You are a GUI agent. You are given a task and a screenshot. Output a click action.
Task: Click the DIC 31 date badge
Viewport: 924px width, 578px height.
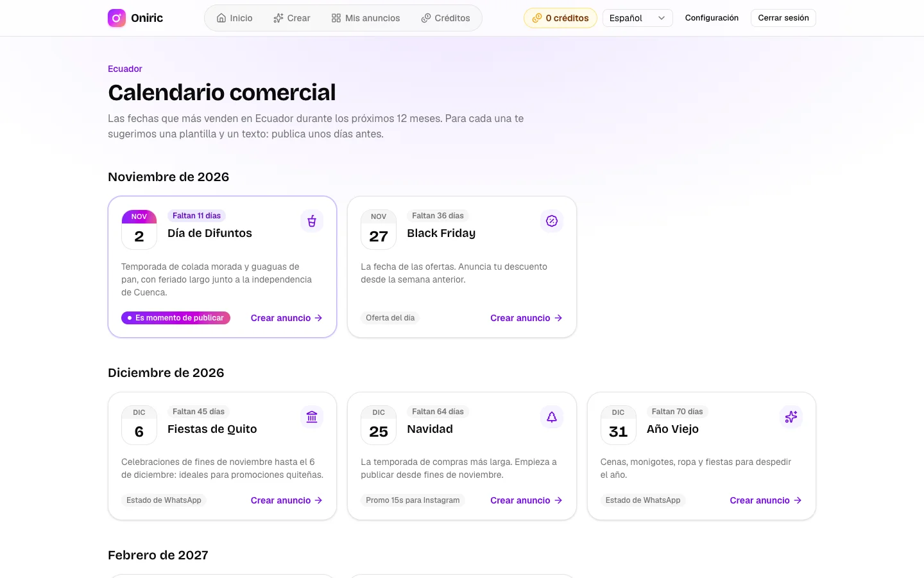(619, 425)
